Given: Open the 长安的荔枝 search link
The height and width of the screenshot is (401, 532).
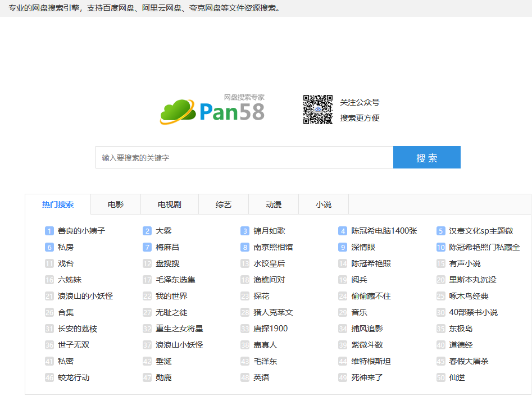Looking at the screenshot, I should [x=78, y=329].
